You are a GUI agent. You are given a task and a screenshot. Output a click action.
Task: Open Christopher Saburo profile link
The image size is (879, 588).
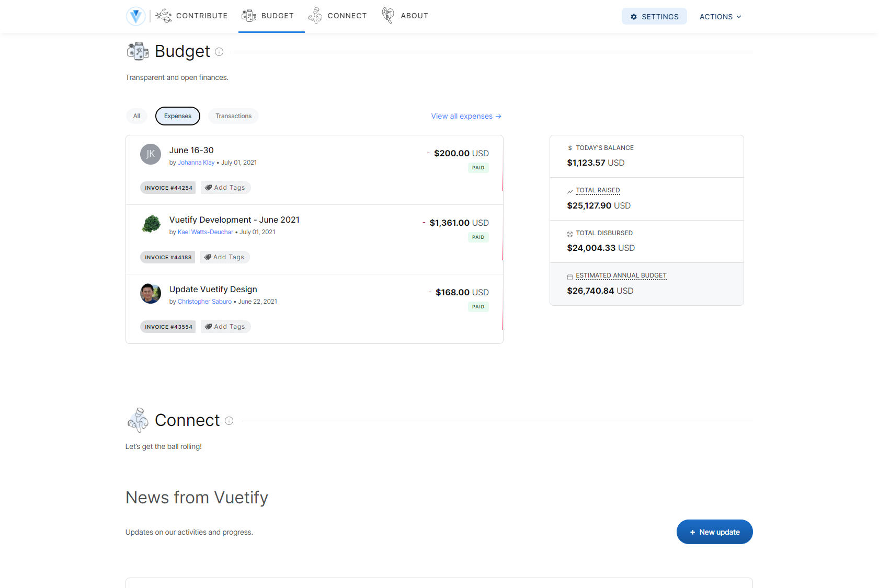204,302
